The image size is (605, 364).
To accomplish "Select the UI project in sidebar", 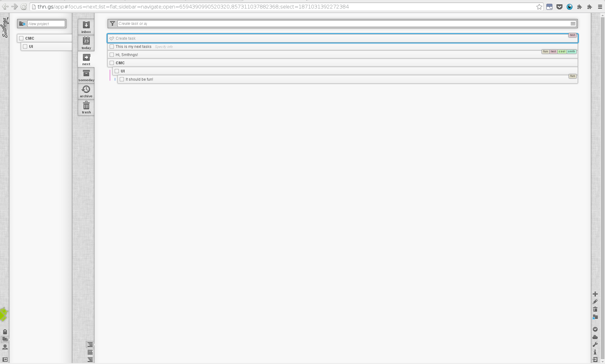I will click(x=31, y=46).
